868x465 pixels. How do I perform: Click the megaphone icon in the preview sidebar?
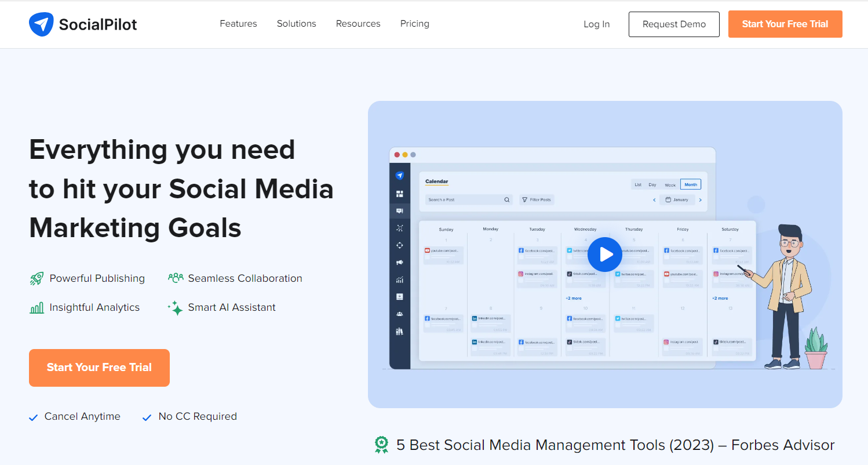point(399,263)
